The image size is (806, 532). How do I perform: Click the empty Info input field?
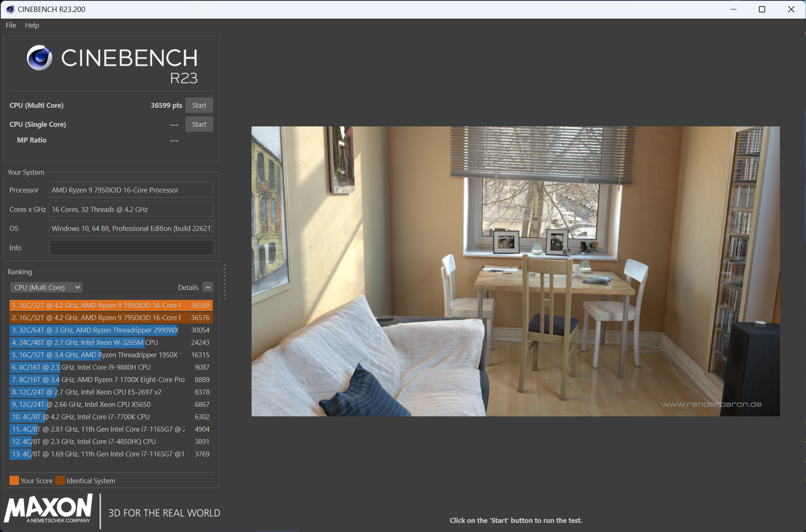pyautogui.click(x=131, y=248)
